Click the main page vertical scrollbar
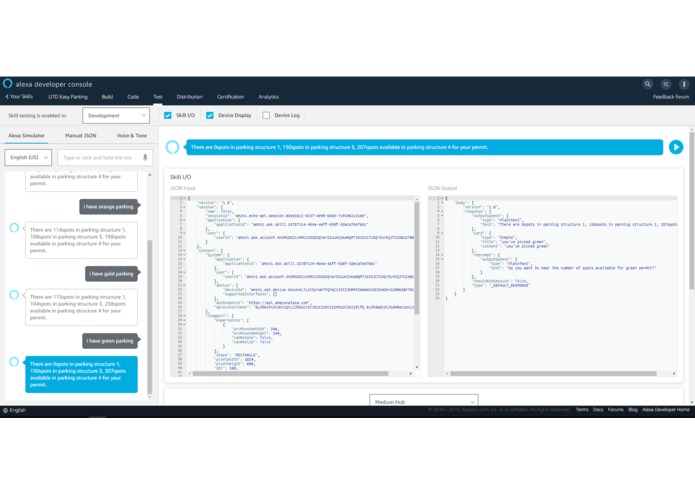This screenshot has height=494, width=695. point(692,211)
